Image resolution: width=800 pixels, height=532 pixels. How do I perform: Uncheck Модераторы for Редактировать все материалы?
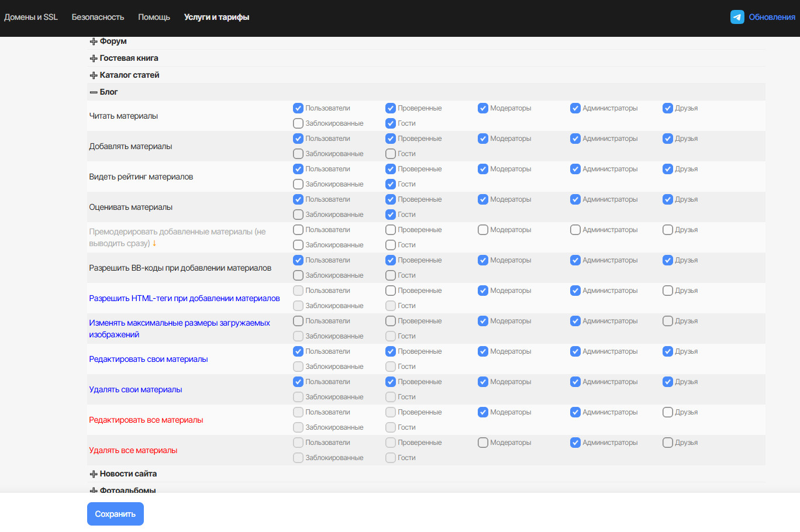[x=483, y=412]
